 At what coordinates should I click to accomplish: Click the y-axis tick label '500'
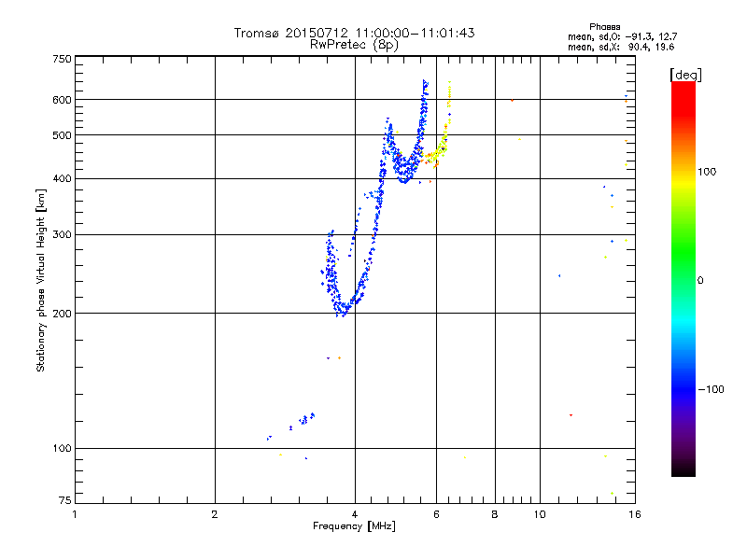point(62,135)
